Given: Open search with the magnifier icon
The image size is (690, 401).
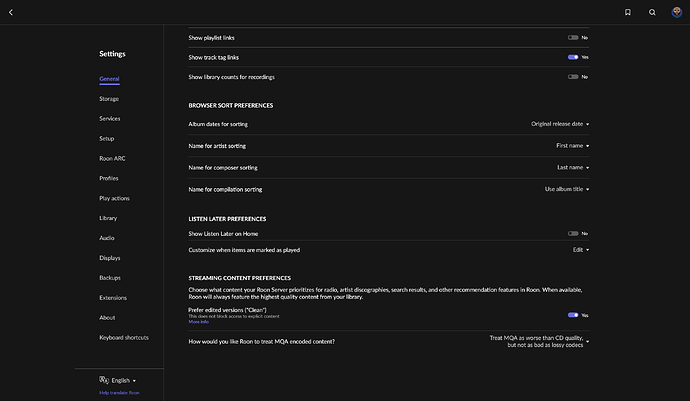Looking at the screenshot, I should [x=652, y=12].
